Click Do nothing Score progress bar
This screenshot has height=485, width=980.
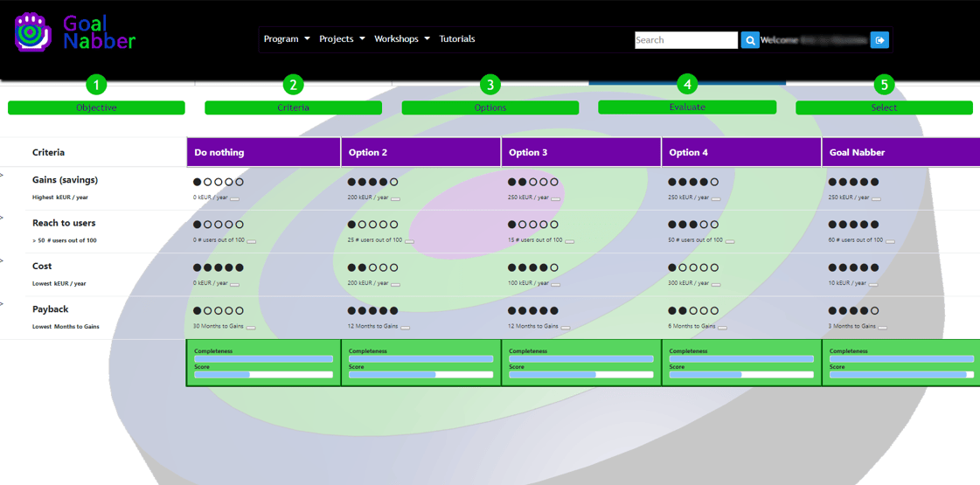click(264, 374)
